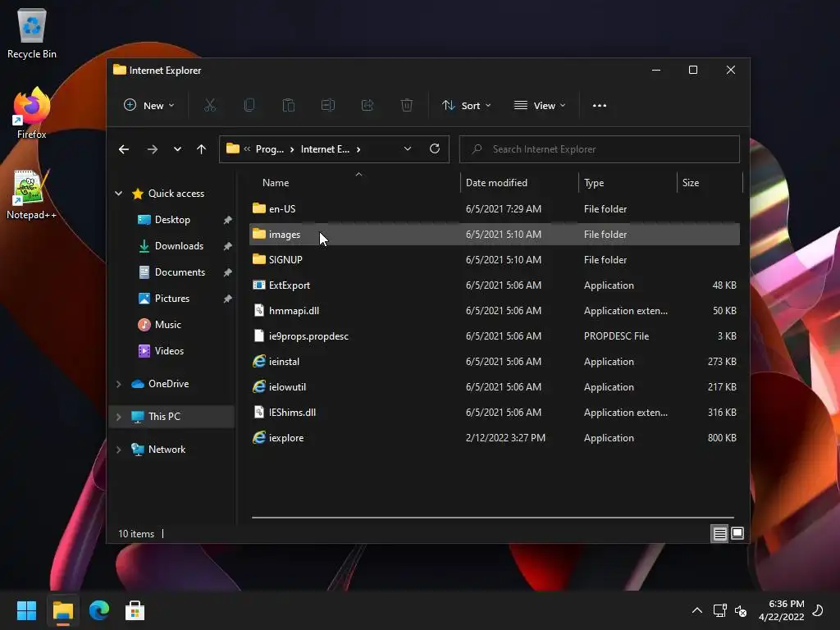Click the horizontal scrollbar of file list
Image resolution: width=840 pixels, height=630 pixels.
tap(493, 518)
